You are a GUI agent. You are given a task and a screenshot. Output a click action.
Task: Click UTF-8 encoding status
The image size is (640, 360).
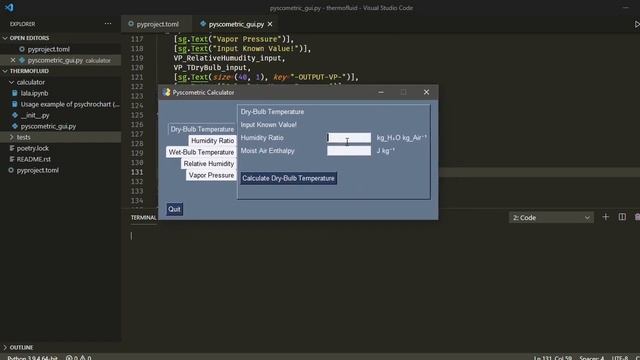coord(620,358)
